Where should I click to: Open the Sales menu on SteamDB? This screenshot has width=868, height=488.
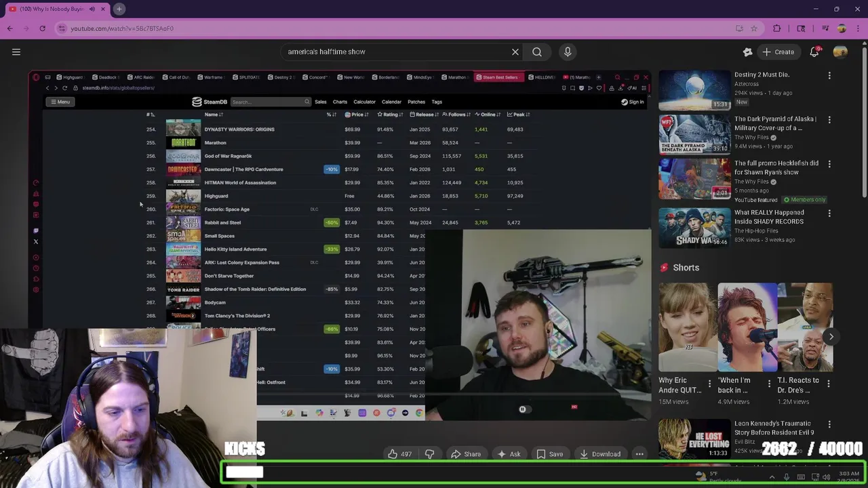(x=321, y=102)
